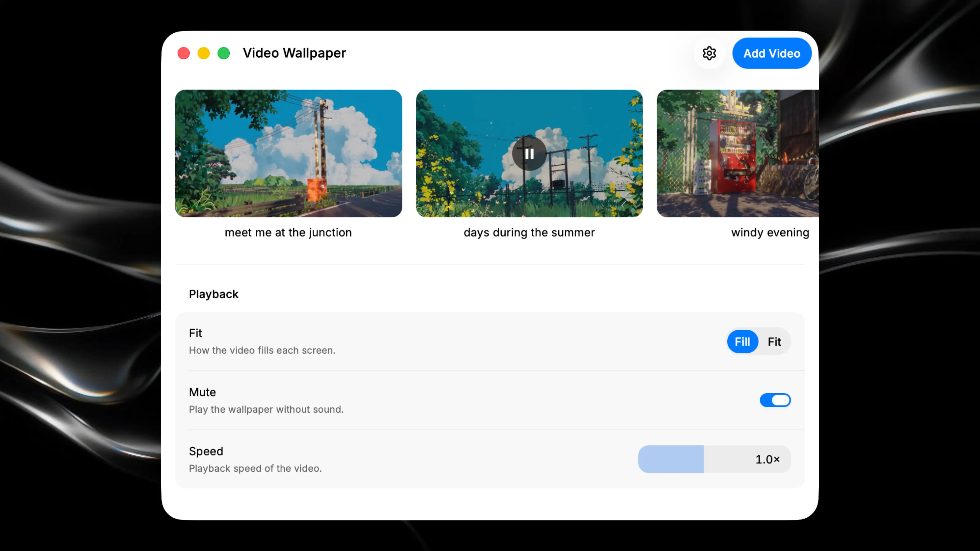Screen dimensions: 980x551
Task: Click "Playback speed of the video." text
Action: [x=255, y=468]
